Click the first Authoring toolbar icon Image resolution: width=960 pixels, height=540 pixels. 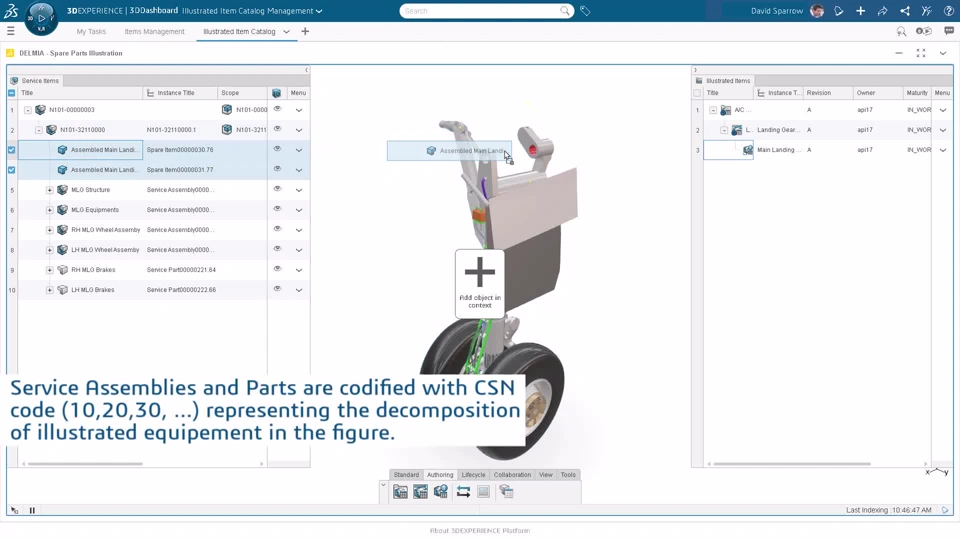pos(400,492)
